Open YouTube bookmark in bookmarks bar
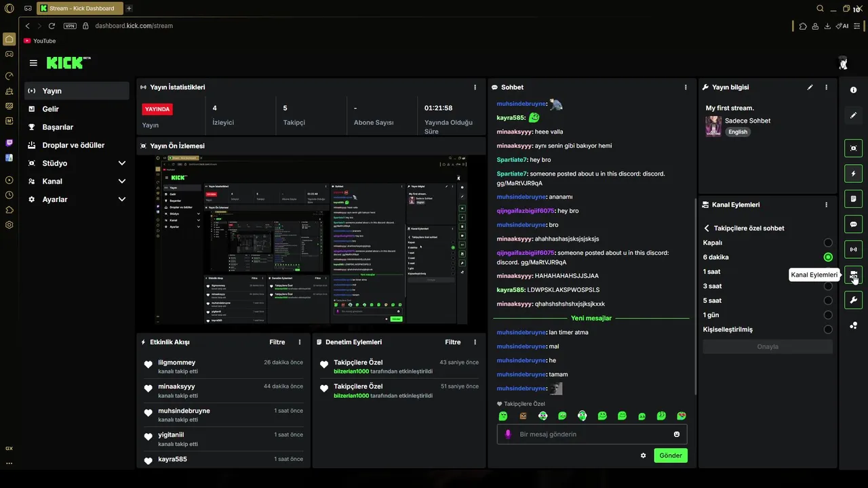Image resolution: width=868 pixels, height=488 pixels. pos(39,41)
